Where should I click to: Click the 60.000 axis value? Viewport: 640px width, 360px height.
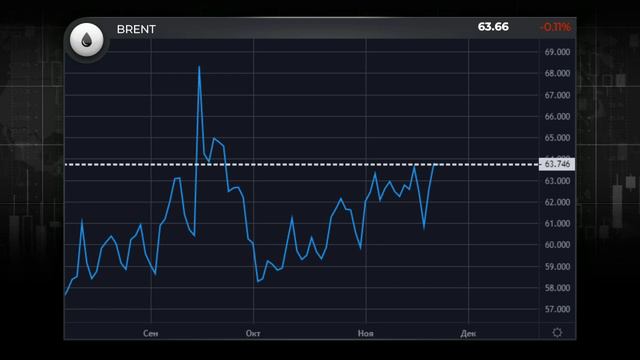(557, 245)
